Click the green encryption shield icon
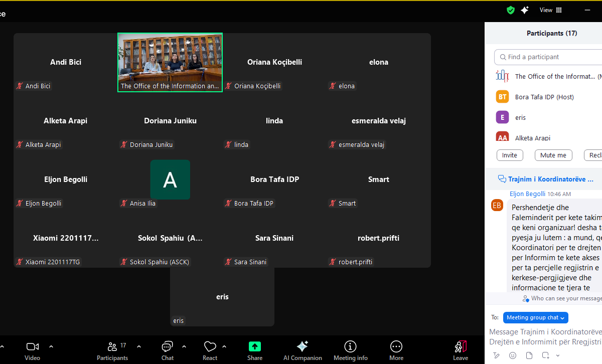The height and width of the screenshot is (364, 602). (511, 10)
